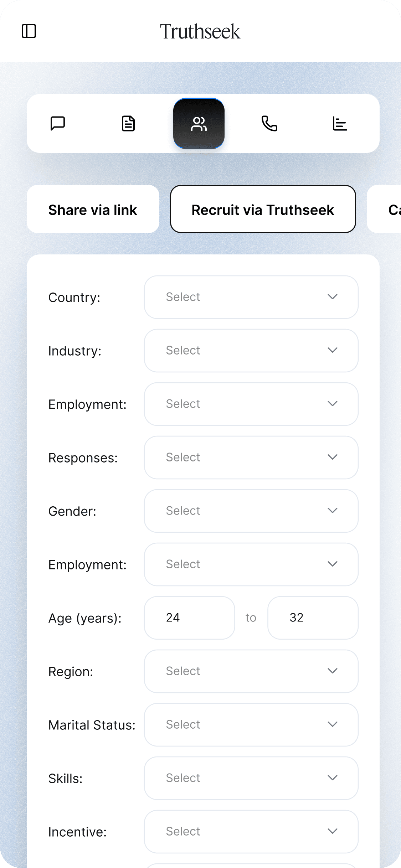
Task: View the bar chart analytics icon
Action: point(339,123)
